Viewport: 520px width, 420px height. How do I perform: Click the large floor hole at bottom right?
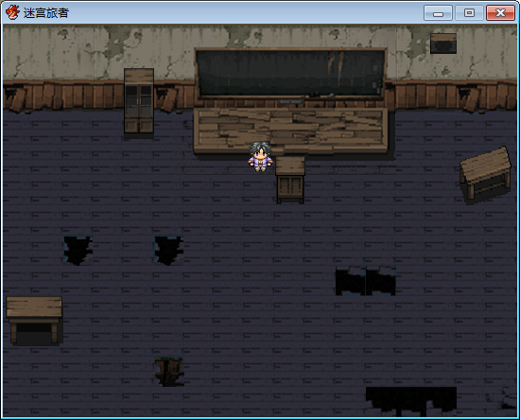411,401
